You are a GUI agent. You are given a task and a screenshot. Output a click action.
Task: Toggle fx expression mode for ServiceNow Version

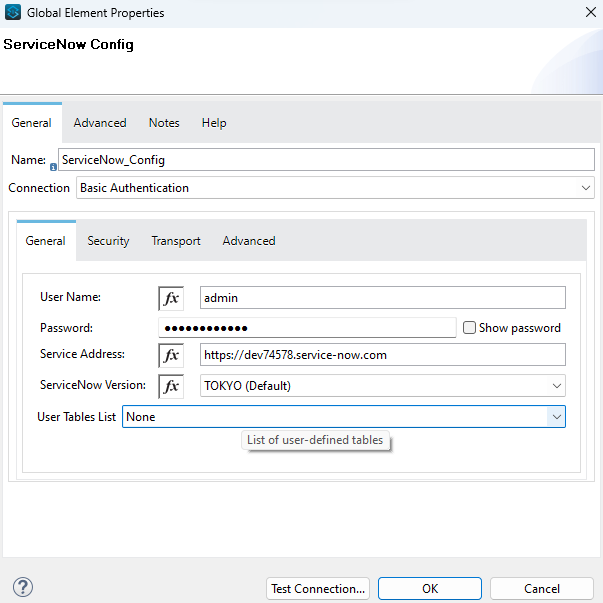tap(171, 386)
